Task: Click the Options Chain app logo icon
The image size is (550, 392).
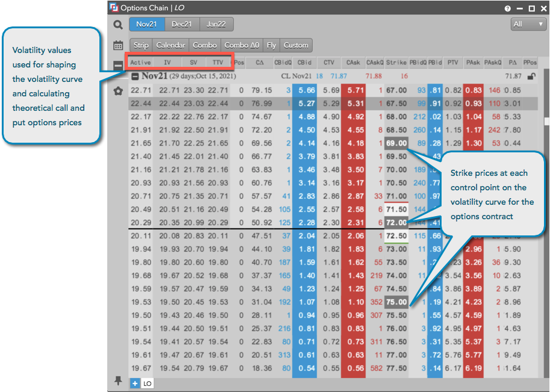Action: click(x=114, y=8)
